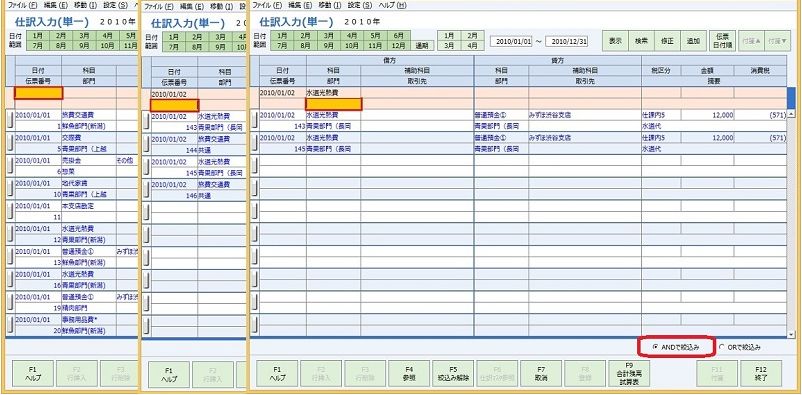The width and height of the screenshot is (802, 395).
Task: Click the highlighted 部門 input cell in right window
Action: pos(334,104)
